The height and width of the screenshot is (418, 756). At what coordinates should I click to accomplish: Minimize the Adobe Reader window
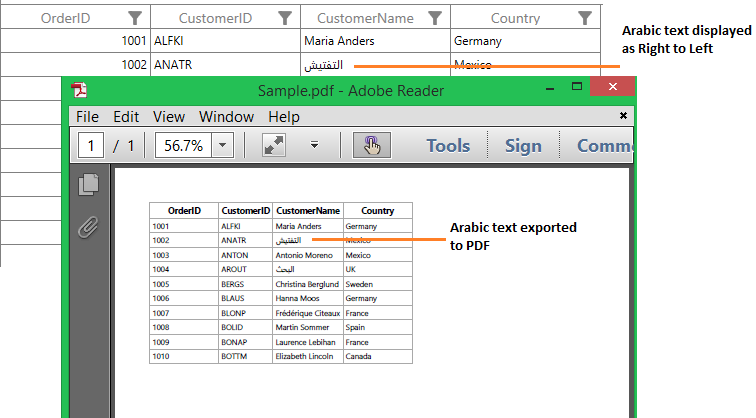pos(550,89)
